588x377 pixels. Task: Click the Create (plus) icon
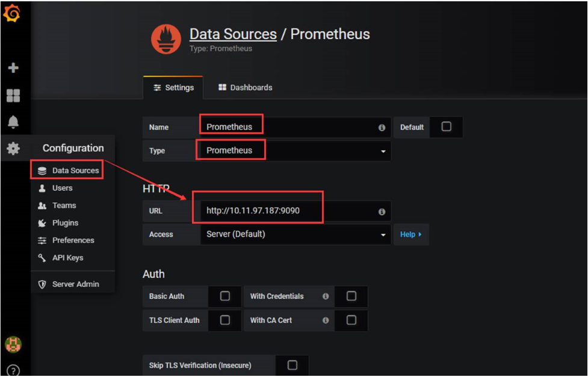pyautogui.click(x=13, y=68)
